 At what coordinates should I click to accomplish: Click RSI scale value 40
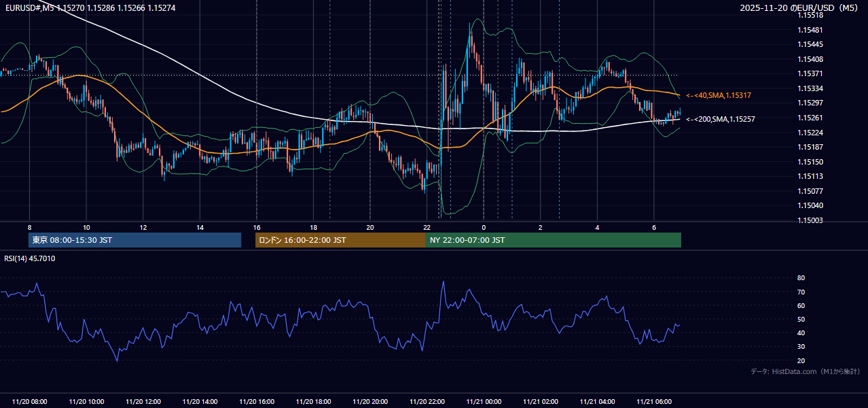801,333
